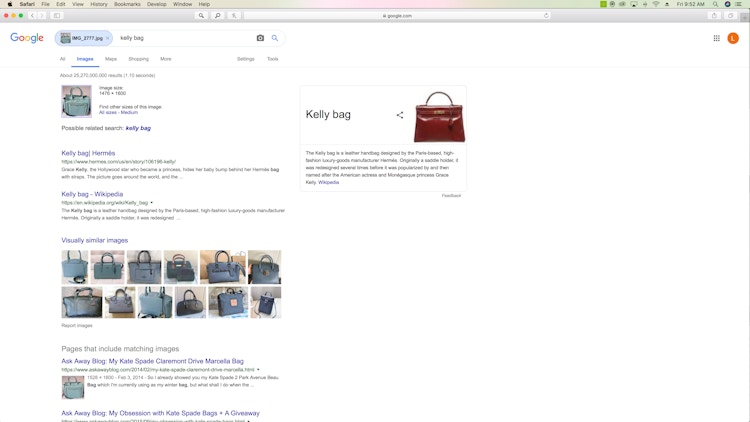Image resolution: width=750 pixels, height=422 pixels.
Task: Click the Safari share button
Action: click(714, 15)
